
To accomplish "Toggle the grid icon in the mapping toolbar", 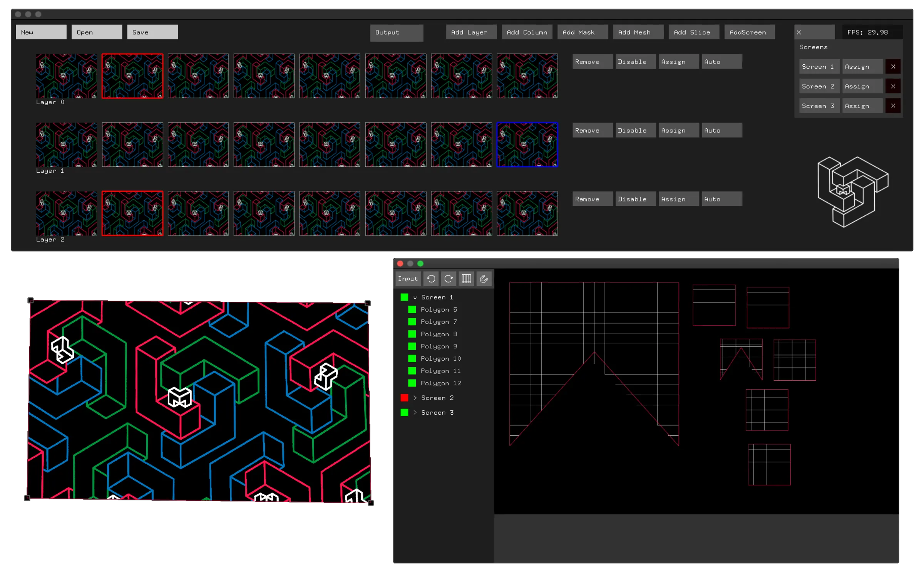I will [x=466, y=279].
